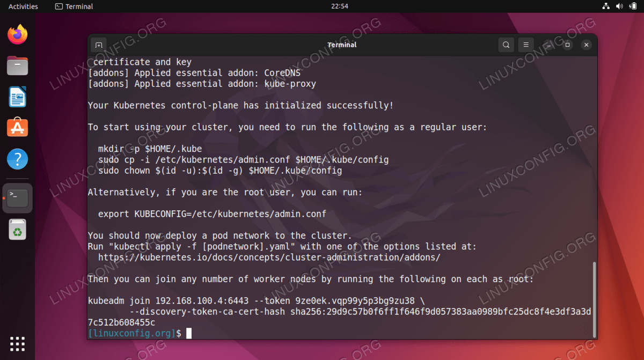Screen dimensions: 644x360
Task: Open the Terminal app menu in top bar
Action: 74,6
